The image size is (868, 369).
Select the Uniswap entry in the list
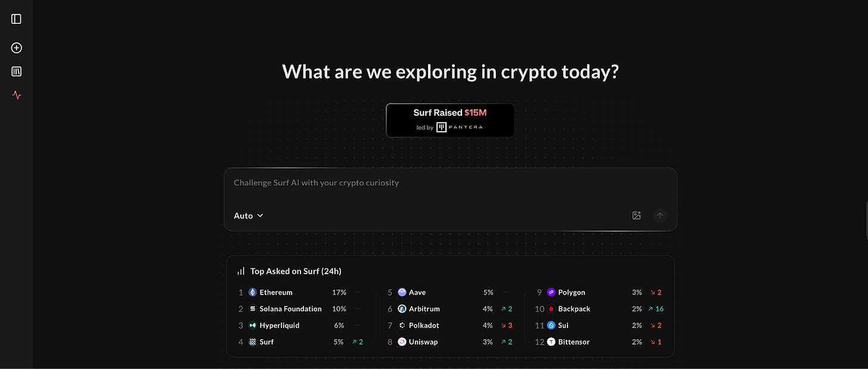pos(422,342)
